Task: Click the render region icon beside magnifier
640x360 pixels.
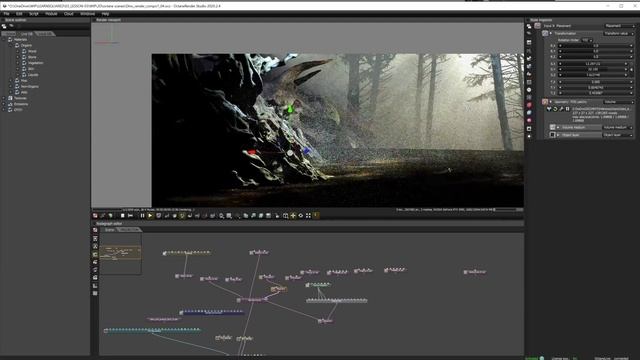Action: click(229, 216)
